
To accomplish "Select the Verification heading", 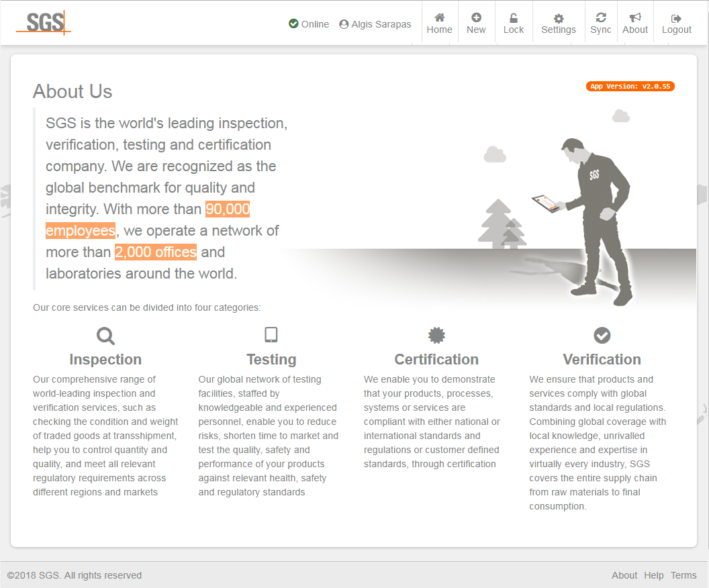I will [602, 359].
